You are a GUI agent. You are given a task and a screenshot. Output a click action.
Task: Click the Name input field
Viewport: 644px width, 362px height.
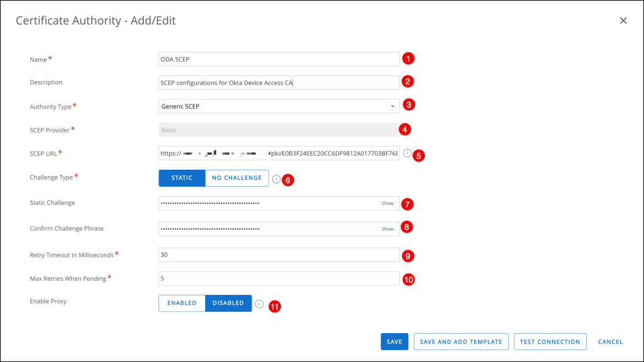(279, 59)
